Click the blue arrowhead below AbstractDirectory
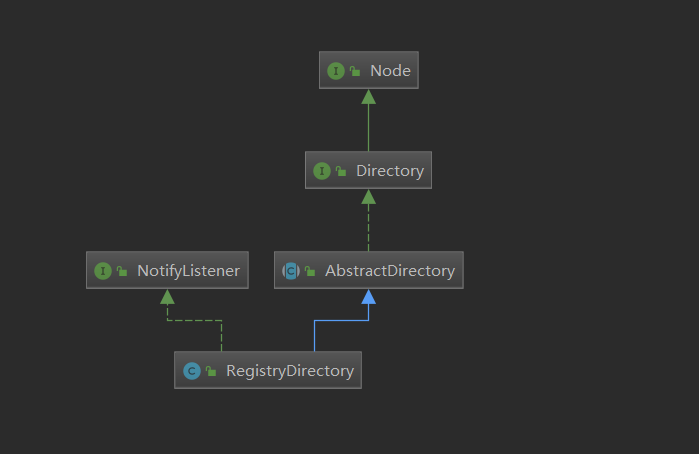Image resolution: width=699 pixels, height=454 pixels. (x=368, y=297)
